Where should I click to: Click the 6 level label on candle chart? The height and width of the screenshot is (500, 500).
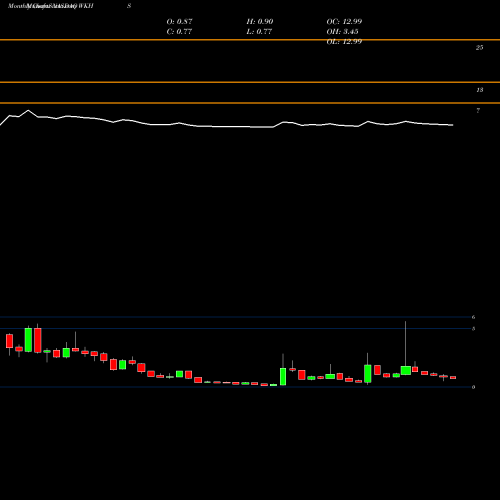coord(473,317)
